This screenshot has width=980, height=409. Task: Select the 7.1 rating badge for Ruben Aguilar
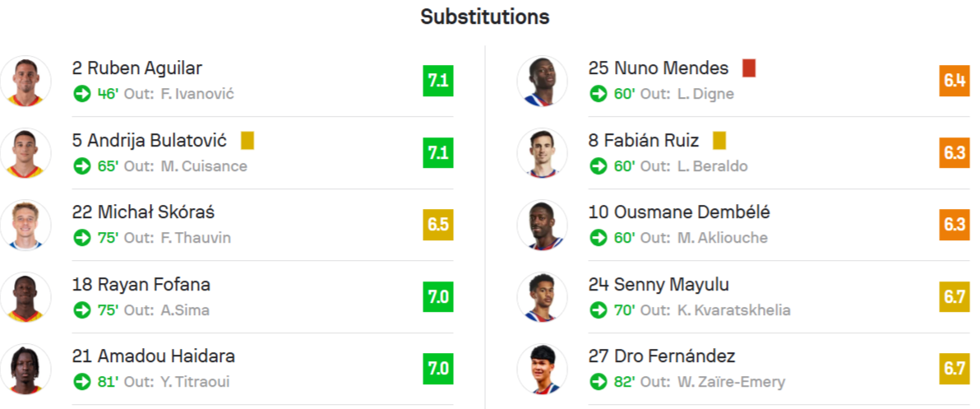click(x=438, y=81)
